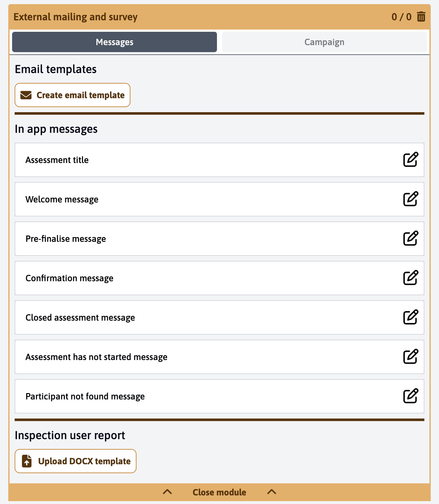Click the External mailing and survey header
This screenshot has width=439, height=504.
click(x=76, y=17)
